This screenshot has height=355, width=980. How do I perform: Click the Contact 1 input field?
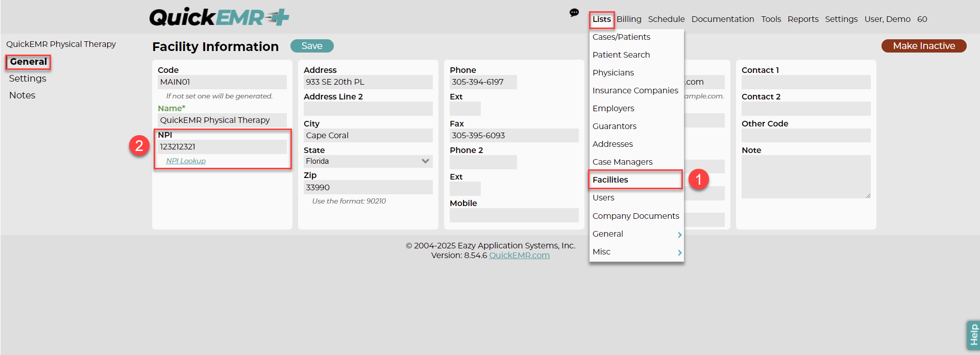click(806, 82)
